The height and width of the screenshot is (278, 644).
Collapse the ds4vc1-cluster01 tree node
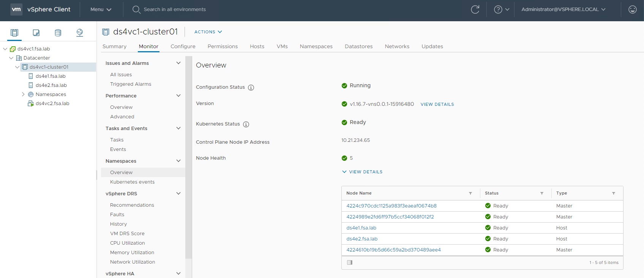point(17,67)
